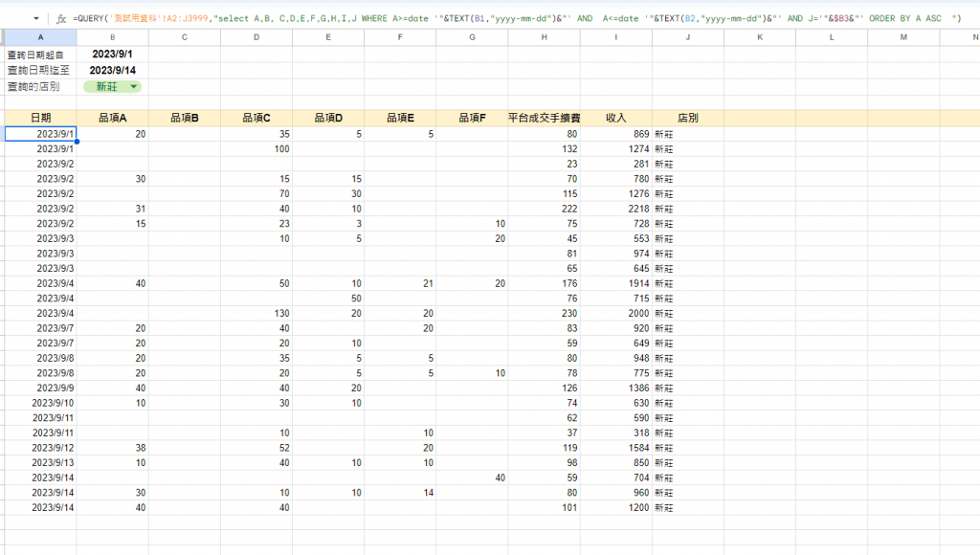Click 品項C cell with value 130

click(x=256, y=314)
